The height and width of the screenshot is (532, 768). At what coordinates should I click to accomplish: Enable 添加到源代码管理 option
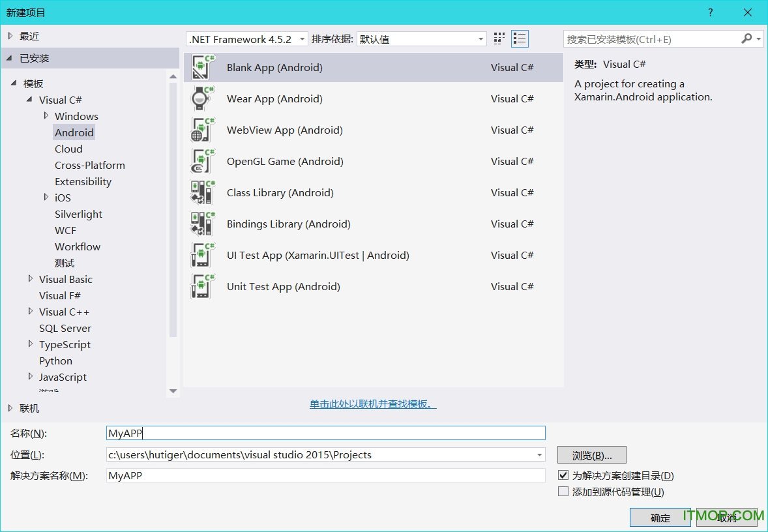coord(563,491)
